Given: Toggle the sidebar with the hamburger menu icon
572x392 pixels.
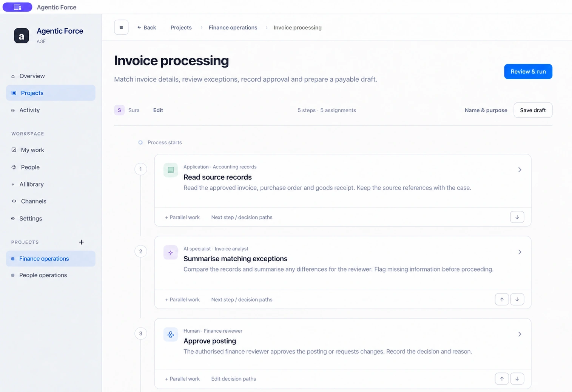Looking at the screenshot, I should [121, 27].
